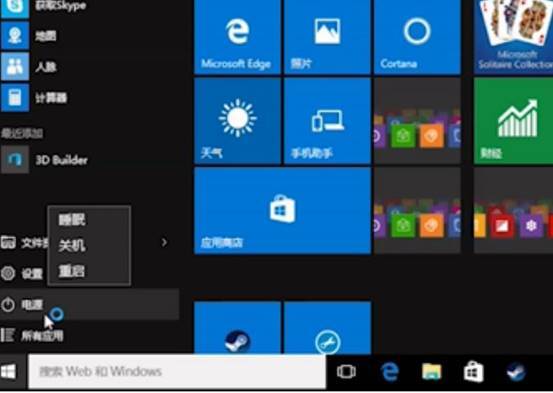553x393 pixels.
Task: Show 所有应用 (All apps) list
Action: pyautogui.click(x=32, y=335)
